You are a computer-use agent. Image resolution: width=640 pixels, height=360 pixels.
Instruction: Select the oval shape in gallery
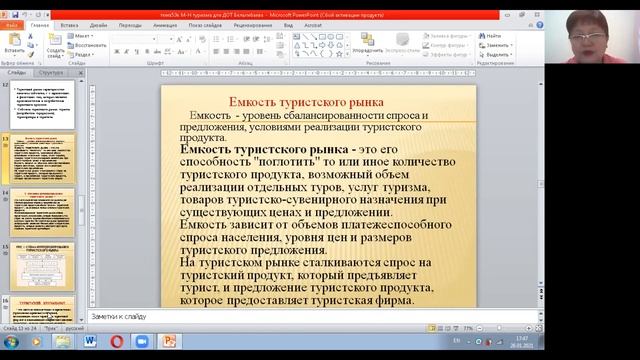pyautogui.click(x=331, y=37)
